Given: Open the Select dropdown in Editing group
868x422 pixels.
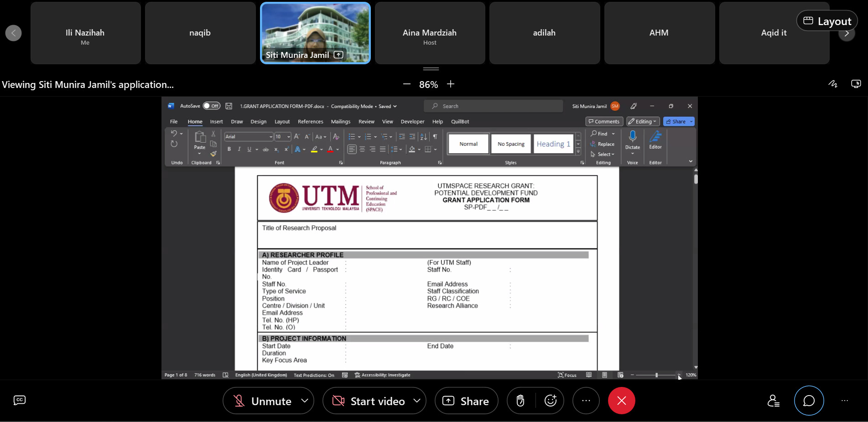Looking at the screenshot, I should coord(603,154).
